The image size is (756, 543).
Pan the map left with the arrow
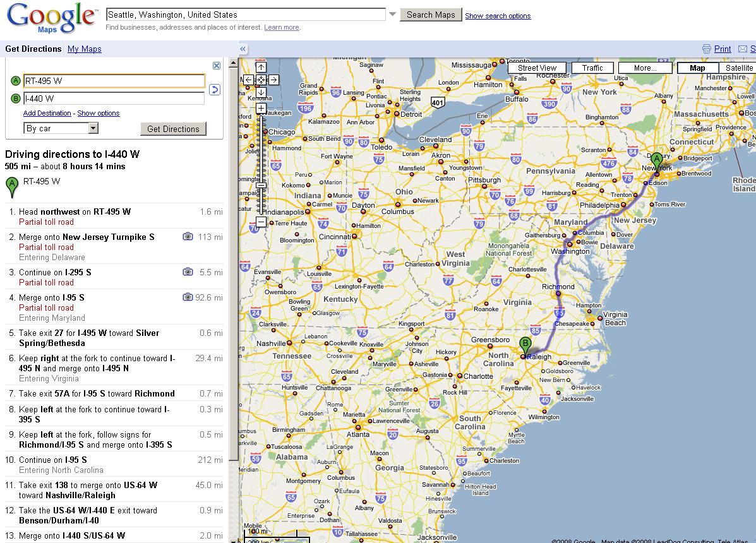tap(249, 80)
